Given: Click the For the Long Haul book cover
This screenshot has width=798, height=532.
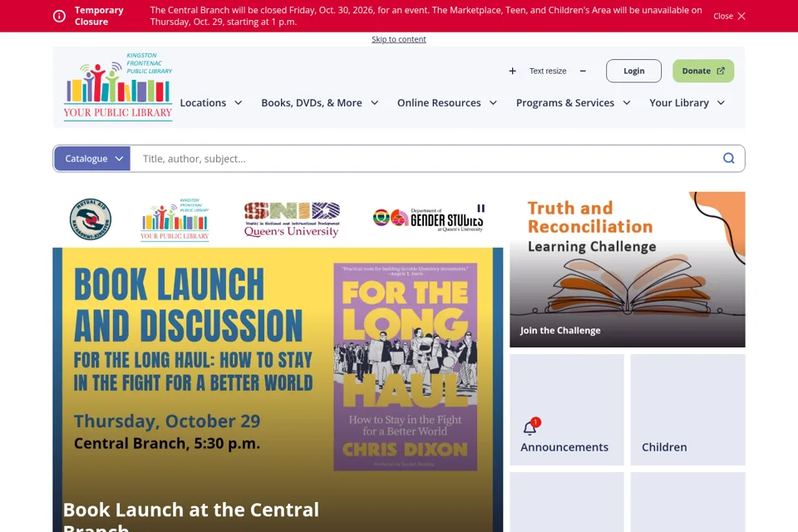Looking at the screenshot, I should coord(405,367).
